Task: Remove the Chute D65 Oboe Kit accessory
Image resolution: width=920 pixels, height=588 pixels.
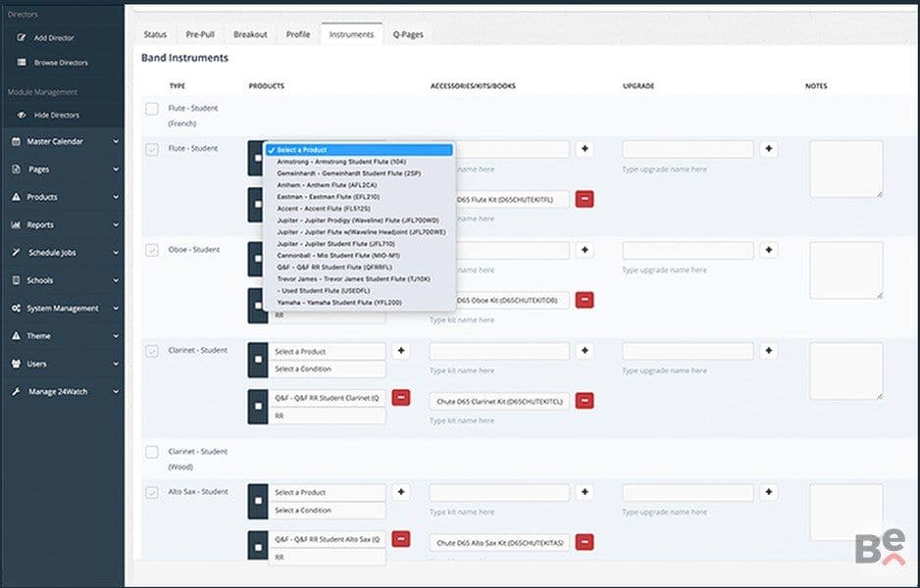Action: pos(585,300)
